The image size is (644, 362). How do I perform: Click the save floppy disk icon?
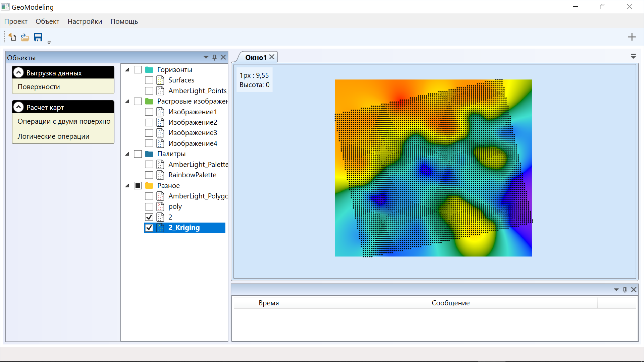click(38, 37)
